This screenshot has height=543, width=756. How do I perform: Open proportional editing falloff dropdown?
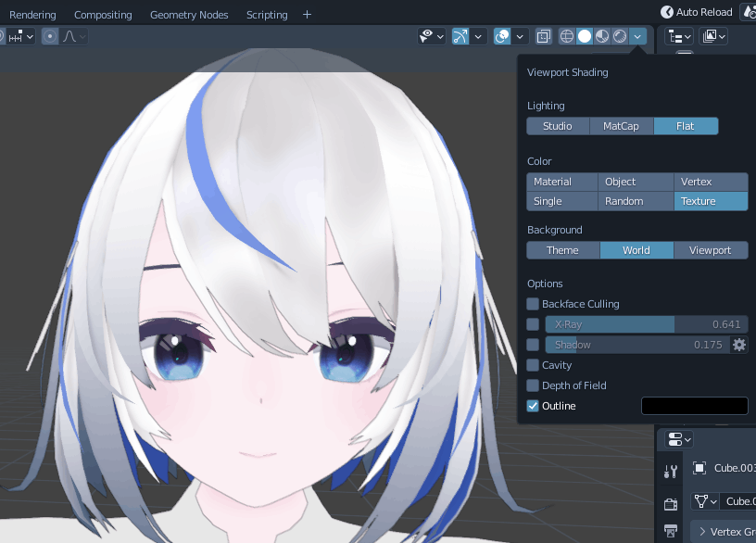(x=74, y=36)
